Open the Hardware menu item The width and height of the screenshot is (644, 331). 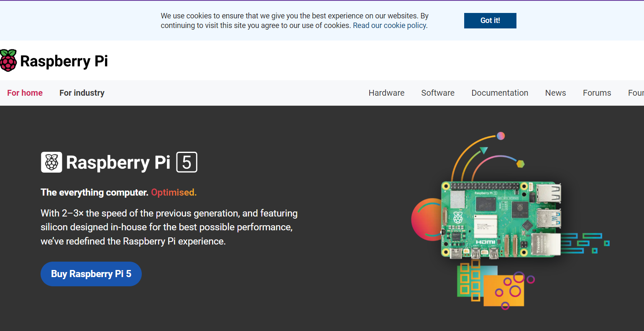pyautogui.click(x=386, y=93)
